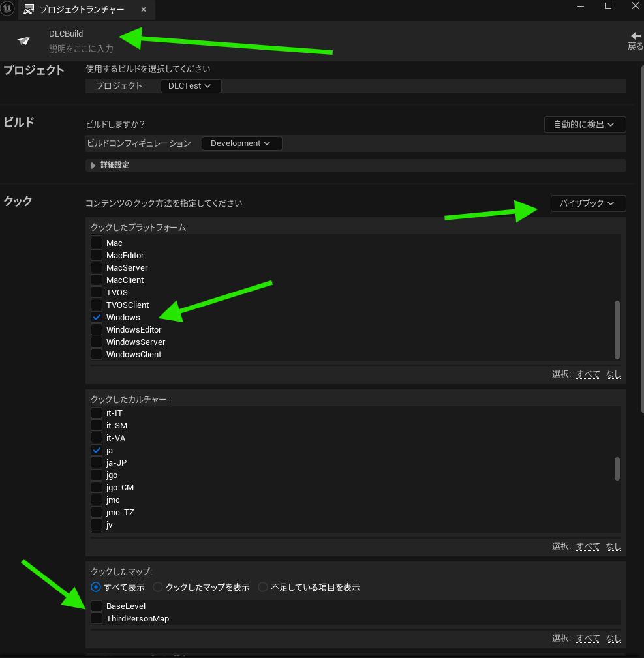The image size is (644, 658).
Task: Enable the WindowsClient platform checkbox
Action: [97, 354]
